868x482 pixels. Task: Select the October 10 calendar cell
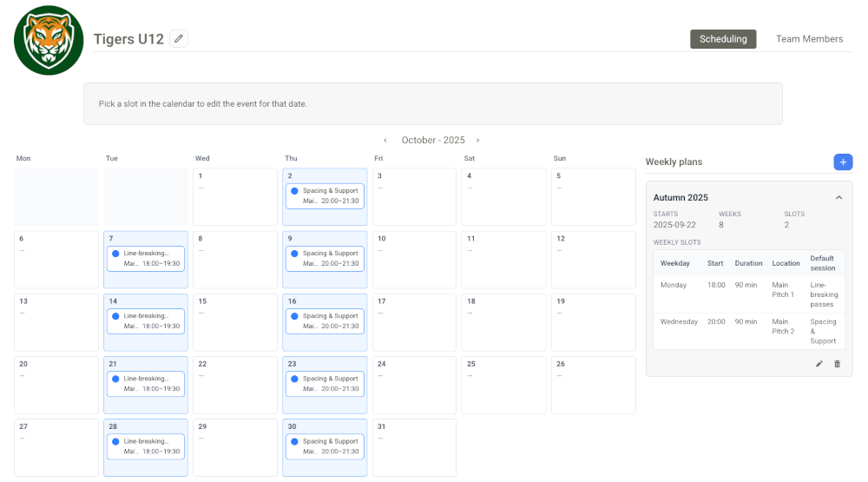(414, 260)
